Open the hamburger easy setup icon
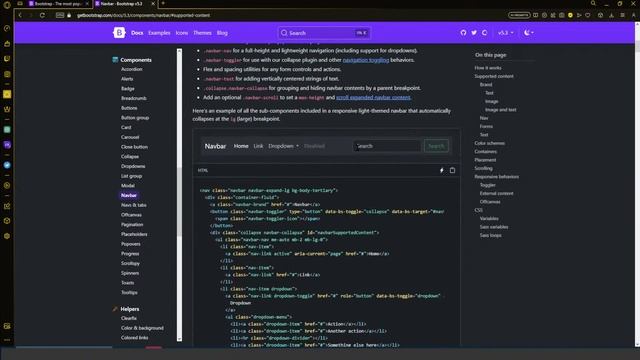Screen dimensions: 640x360 click(x=622, y=15)
